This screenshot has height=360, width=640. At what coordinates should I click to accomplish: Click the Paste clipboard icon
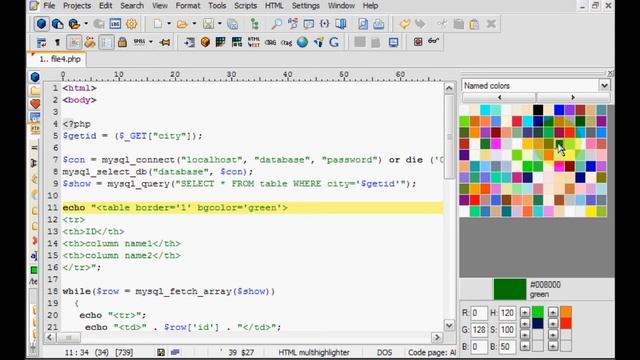[474, 24]
